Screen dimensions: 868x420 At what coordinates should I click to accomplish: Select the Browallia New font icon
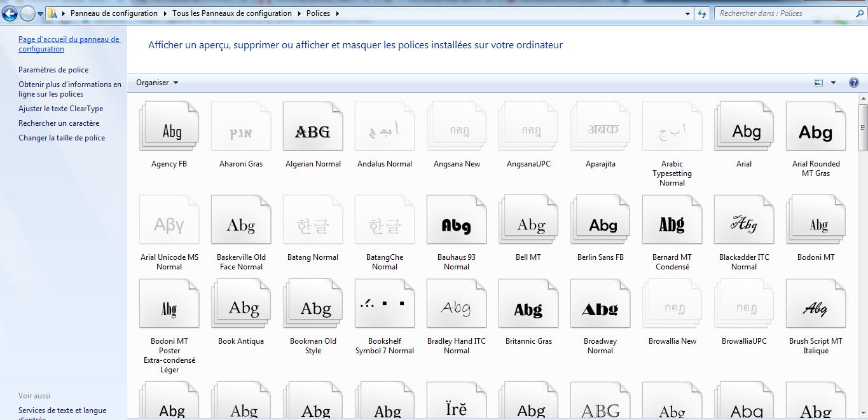click(672, 304)
